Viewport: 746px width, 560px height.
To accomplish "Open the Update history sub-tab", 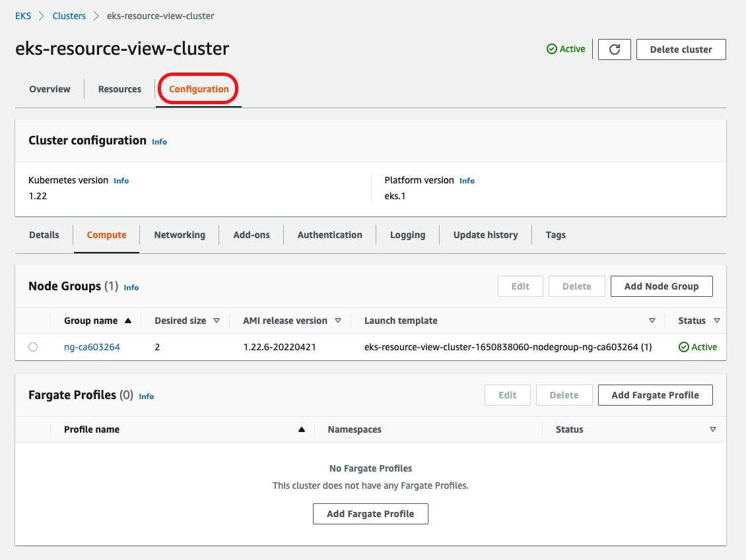I will [485, 235].
